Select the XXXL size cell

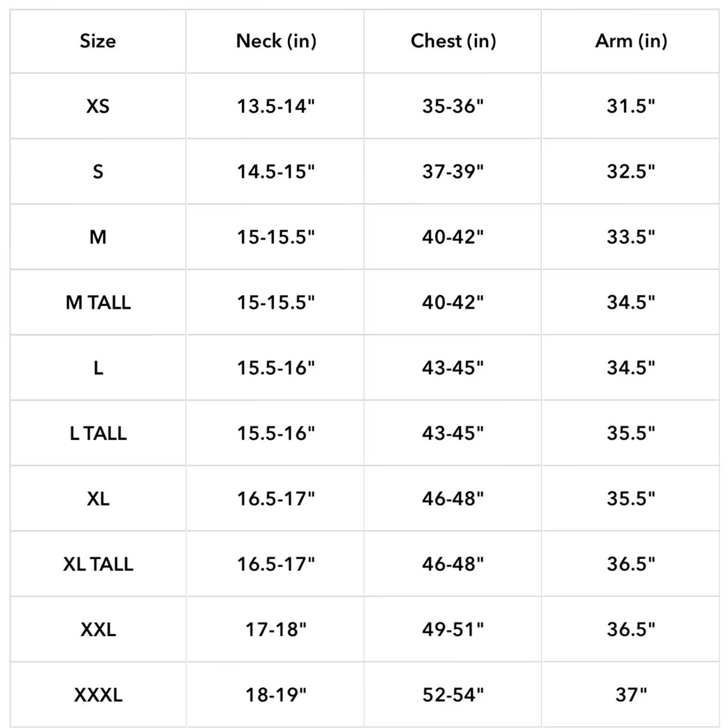tap(98, 695)
